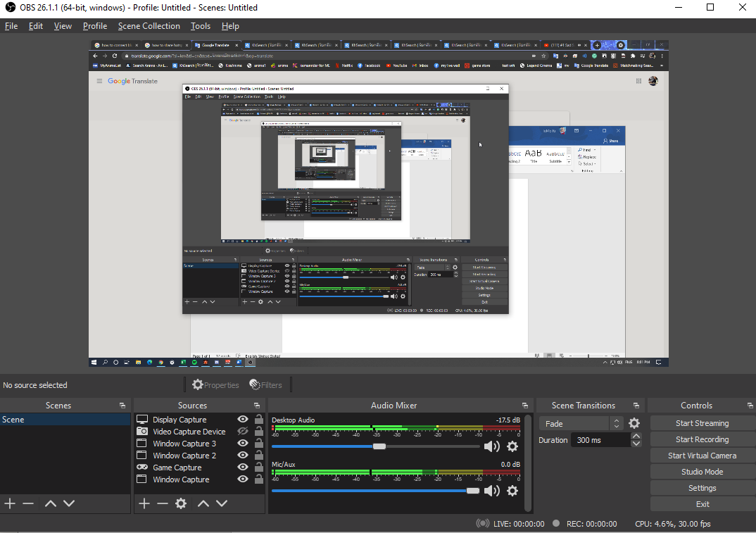Remove the selected source with the minus icon
This screenshot has height=533, width=756.
[163, 503]
